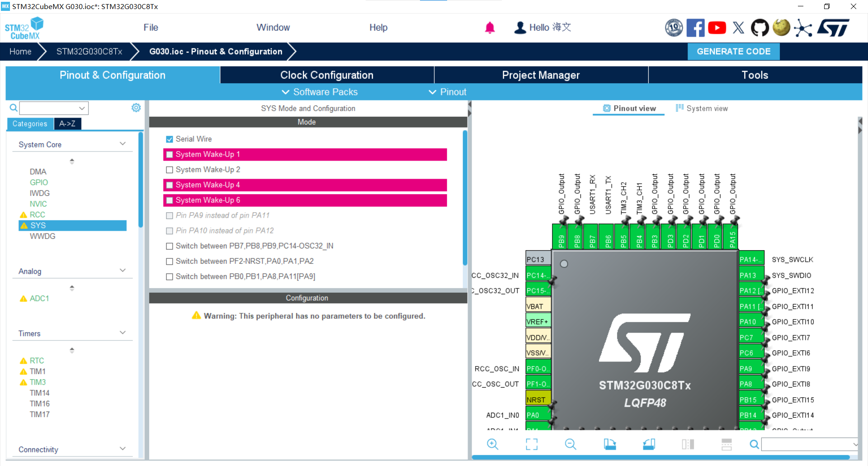This screenshot has width=868, height=466.
Task: Uncheck the Serial Wire checkbox
Action: 170,139
